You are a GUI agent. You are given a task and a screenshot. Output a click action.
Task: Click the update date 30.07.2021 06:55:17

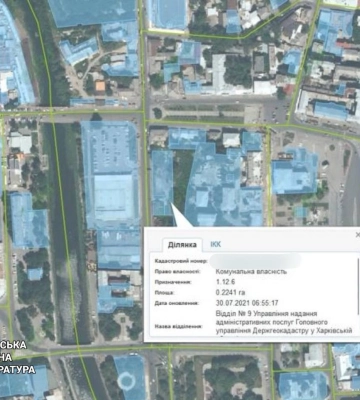tap(247, 303)
